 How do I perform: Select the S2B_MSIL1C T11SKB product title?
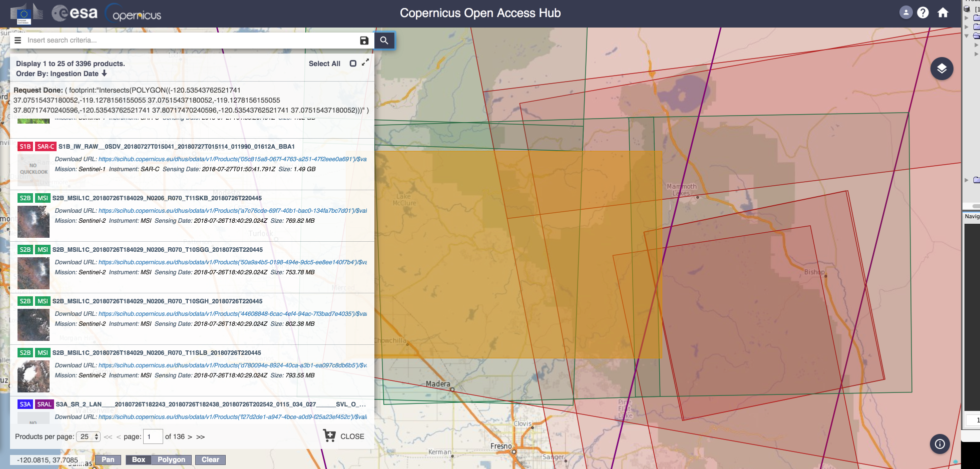[157, 198]
